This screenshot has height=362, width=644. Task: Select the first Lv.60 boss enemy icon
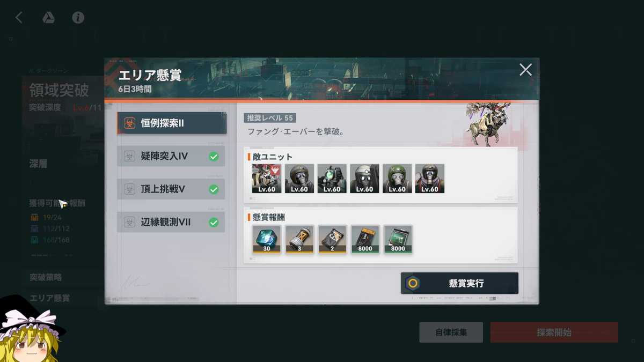pos(267,179)
